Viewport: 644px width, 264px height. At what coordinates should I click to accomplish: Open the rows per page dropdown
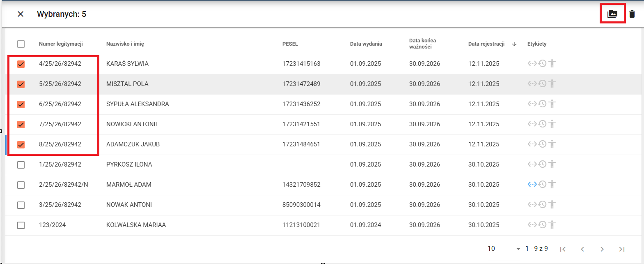pos(504,249)
